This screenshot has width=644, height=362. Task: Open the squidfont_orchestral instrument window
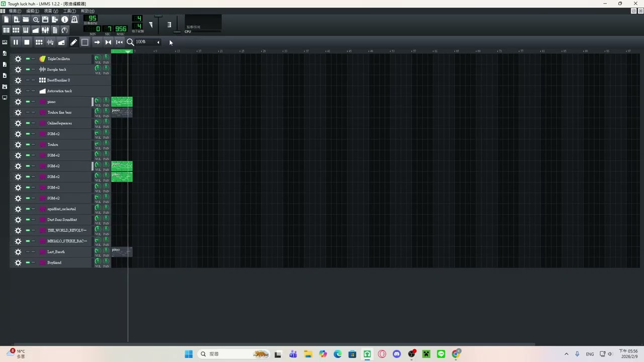[64, 209]
